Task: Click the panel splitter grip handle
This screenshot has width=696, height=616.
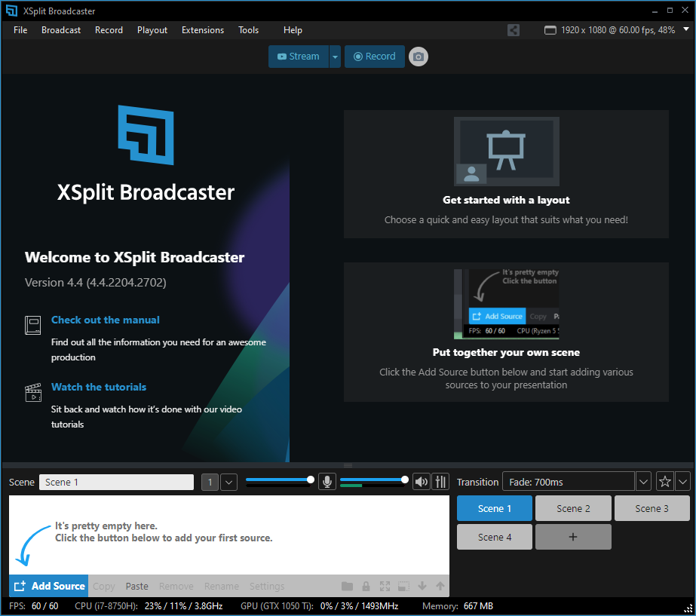Action: click(348, 465)
